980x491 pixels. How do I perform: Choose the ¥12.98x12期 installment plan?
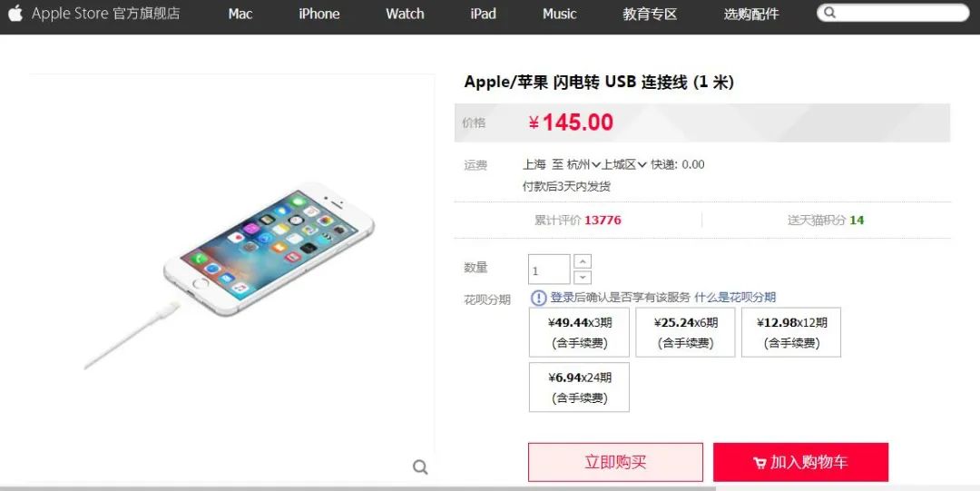791,332
